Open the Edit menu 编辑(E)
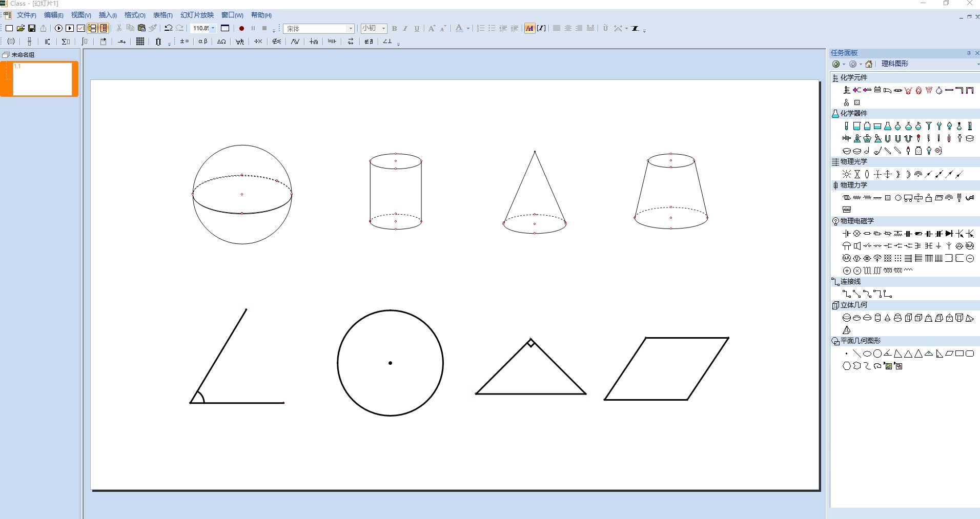Viewport: 980px width, 519px height. coord(54,15)
